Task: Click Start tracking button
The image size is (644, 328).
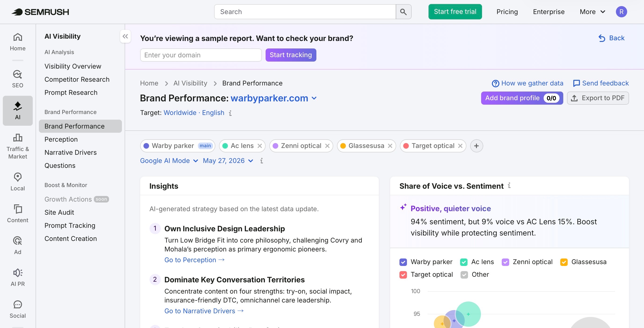Action: click(291, 55)
